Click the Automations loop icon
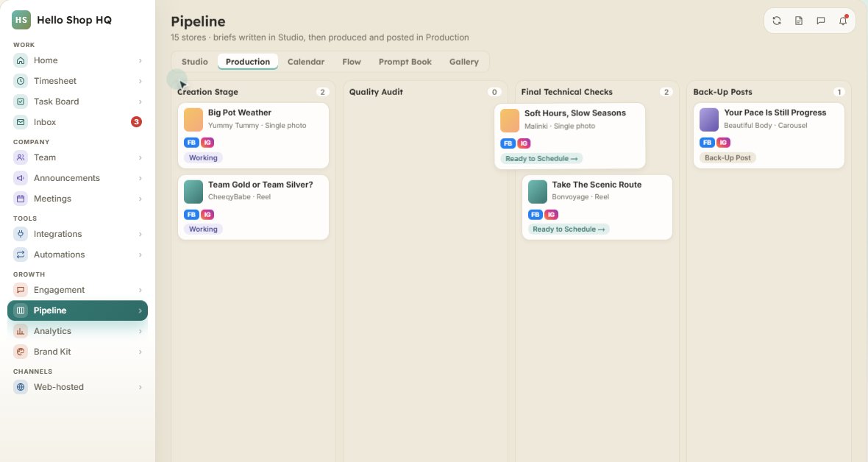This screenshot has height=462, width=868. 21,255
